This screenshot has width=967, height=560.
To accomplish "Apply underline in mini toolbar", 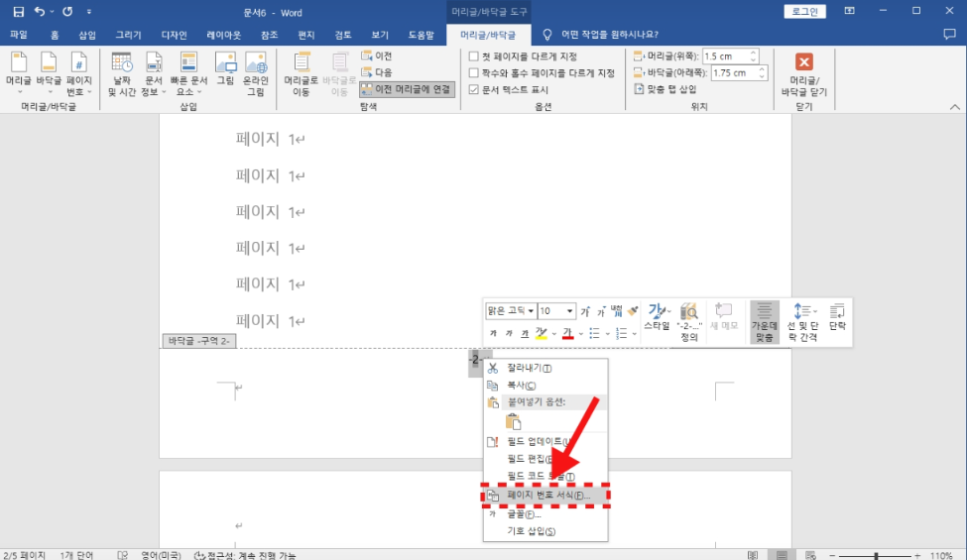I will click(525, 333).
